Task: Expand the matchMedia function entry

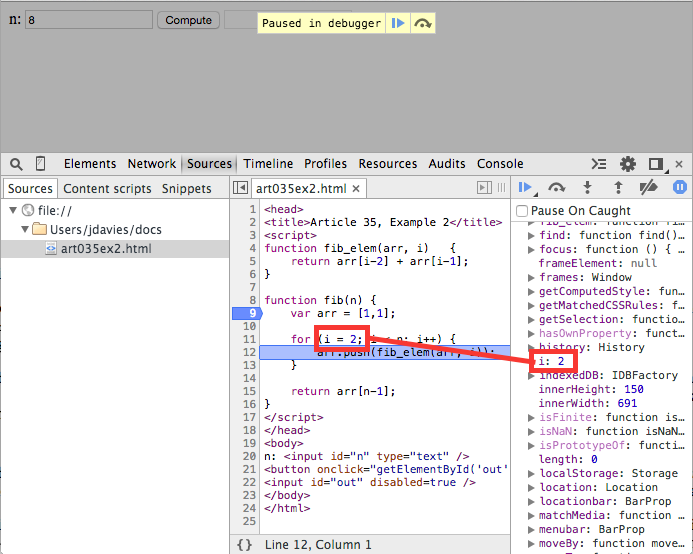Action: click(x=532, y=516)
